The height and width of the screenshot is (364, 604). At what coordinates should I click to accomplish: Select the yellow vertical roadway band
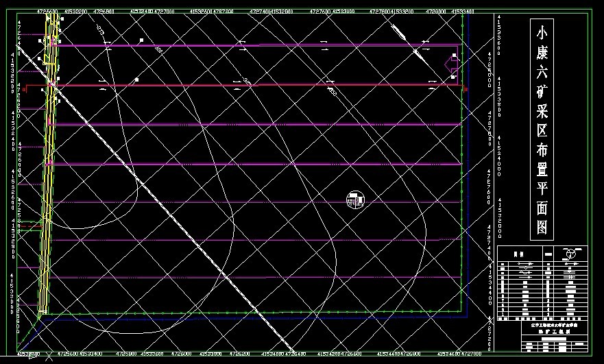[49, 166]
